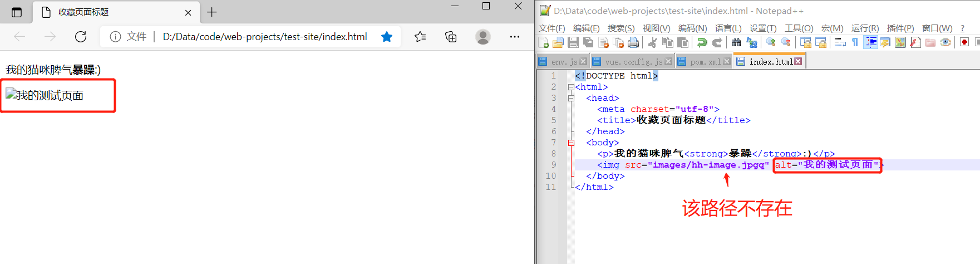Click the Save All icon in Notepad++

[x=588, y=42]
